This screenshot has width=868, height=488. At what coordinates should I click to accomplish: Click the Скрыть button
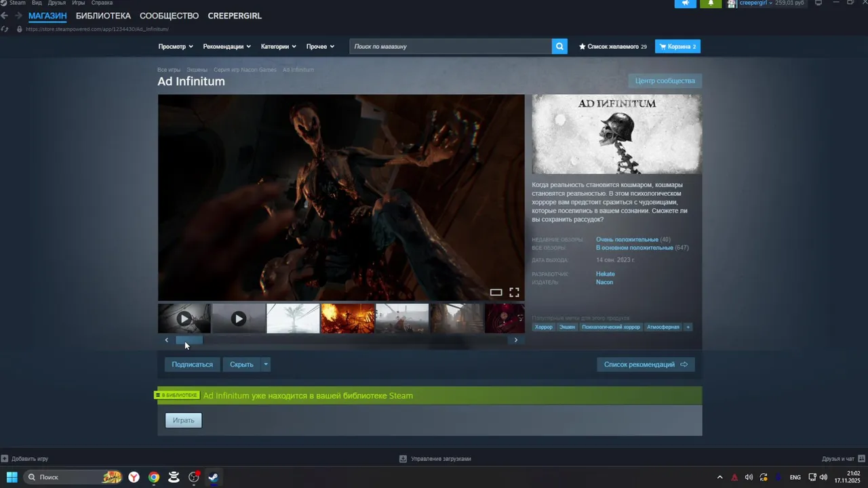click(x=241, y=365)
